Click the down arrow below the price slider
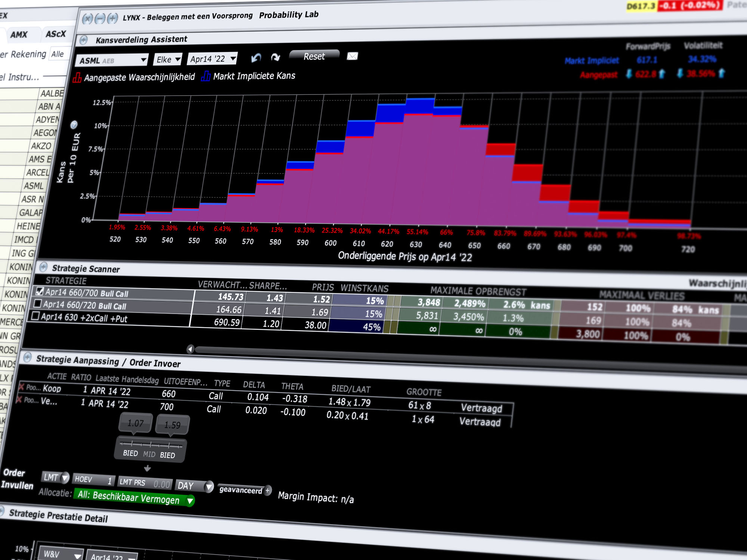Viewport: 747px width, 560px height. pos(147,468)
